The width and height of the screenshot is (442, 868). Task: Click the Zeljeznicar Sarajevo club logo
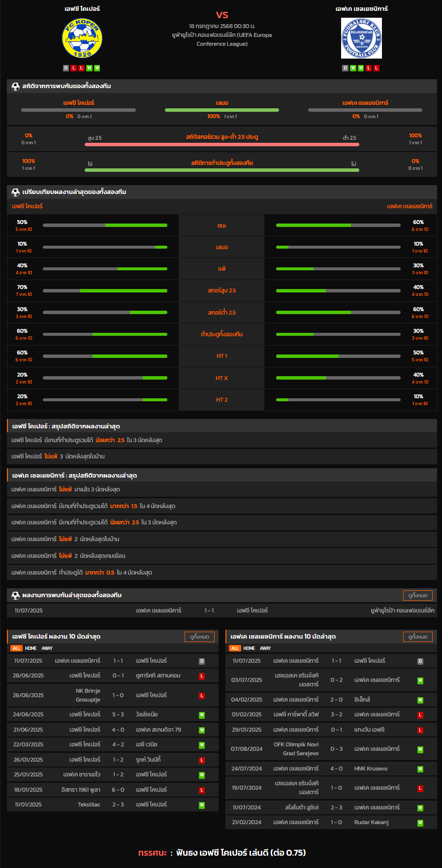click(362, 38)
